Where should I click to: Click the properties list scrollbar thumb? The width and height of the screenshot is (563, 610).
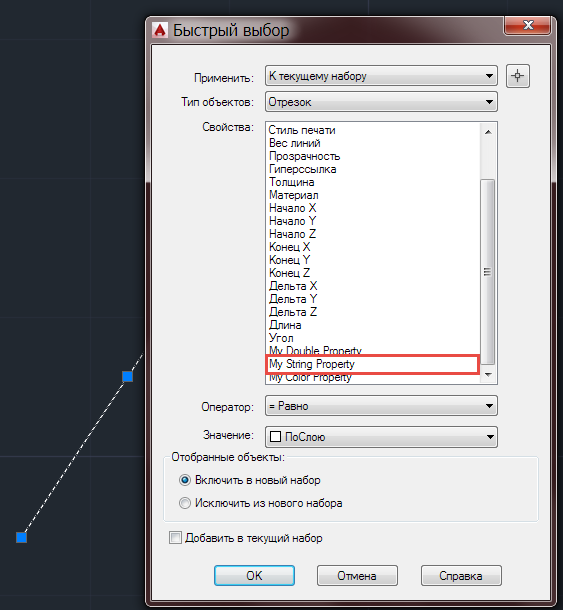pyautogui.click(x=488, y=272)
